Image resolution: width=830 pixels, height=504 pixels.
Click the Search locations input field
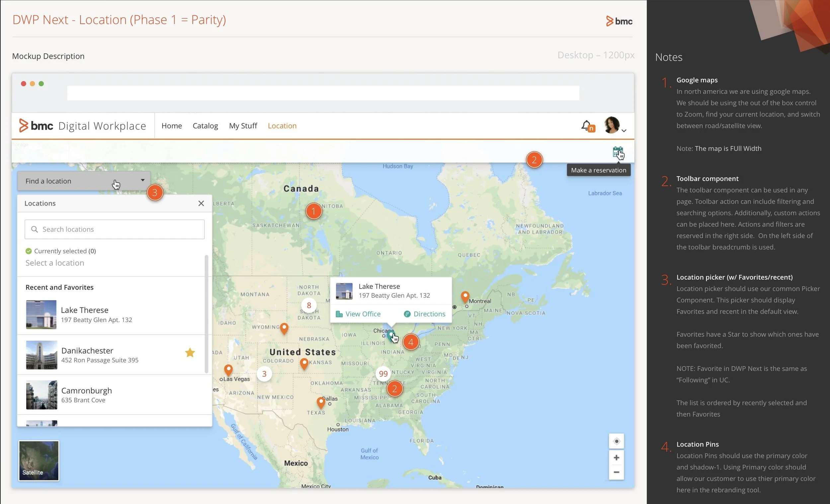pyautogui.click(x=115, y=229)
